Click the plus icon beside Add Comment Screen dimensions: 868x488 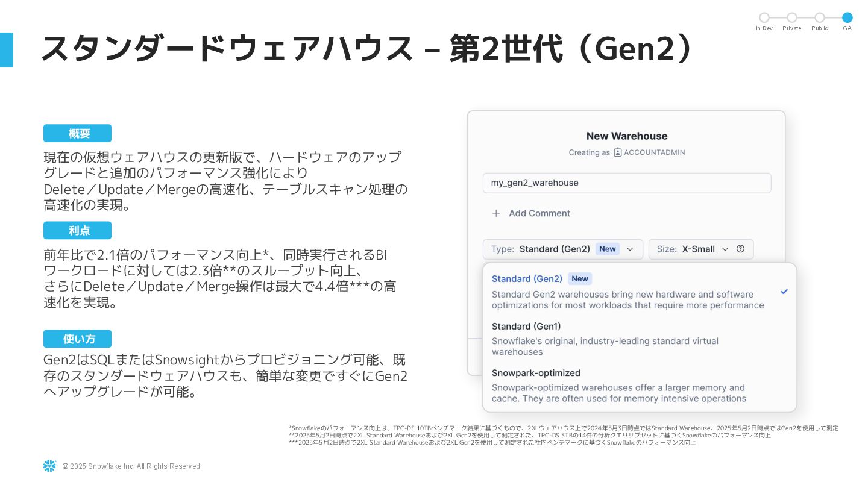click(x=496, y=213)
